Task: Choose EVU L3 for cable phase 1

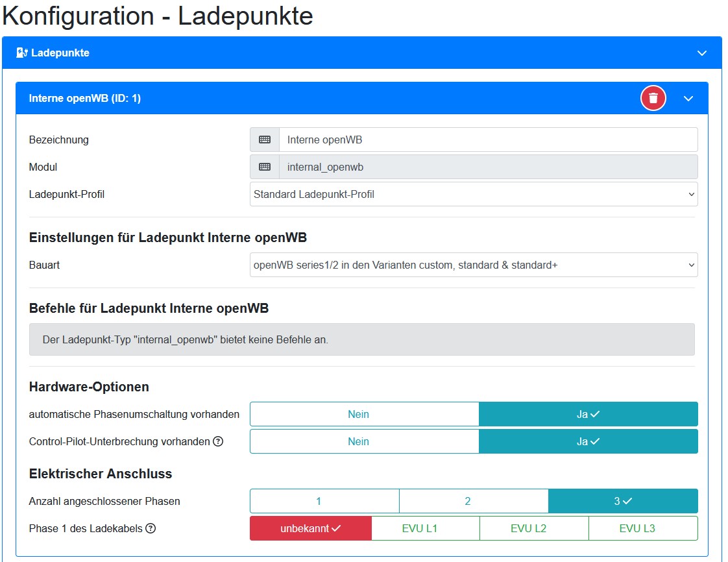Action: 642,528
